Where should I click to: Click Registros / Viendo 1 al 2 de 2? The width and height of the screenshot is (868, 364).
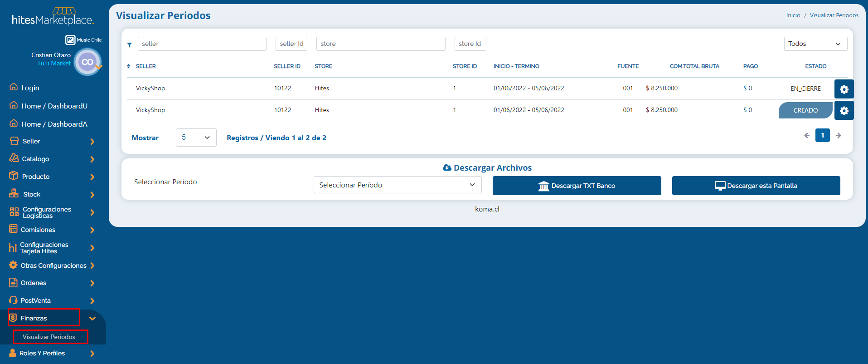[x=276, y=138]
